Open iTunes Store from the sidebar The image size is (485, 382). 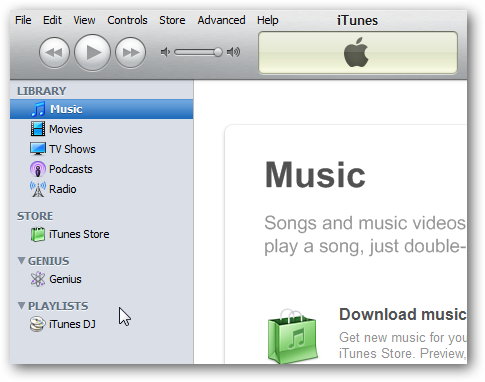(101, 234)
